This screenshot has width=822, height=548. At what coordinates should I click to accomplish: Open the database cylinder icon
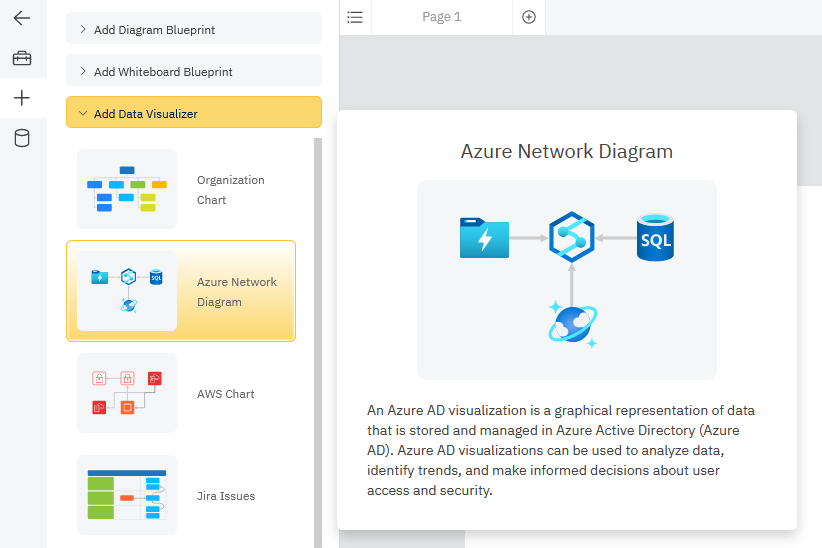[22, 138]
